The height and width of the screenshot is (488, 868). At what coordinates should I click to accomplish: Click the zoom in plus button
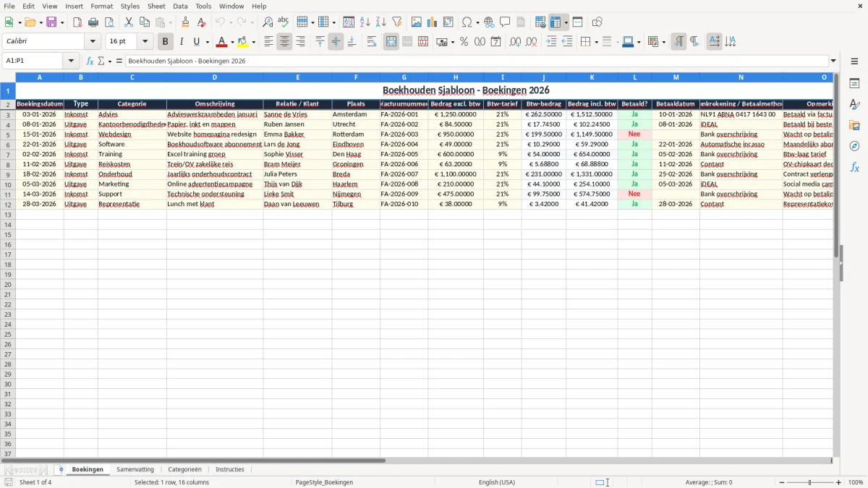tap(839, 482)
